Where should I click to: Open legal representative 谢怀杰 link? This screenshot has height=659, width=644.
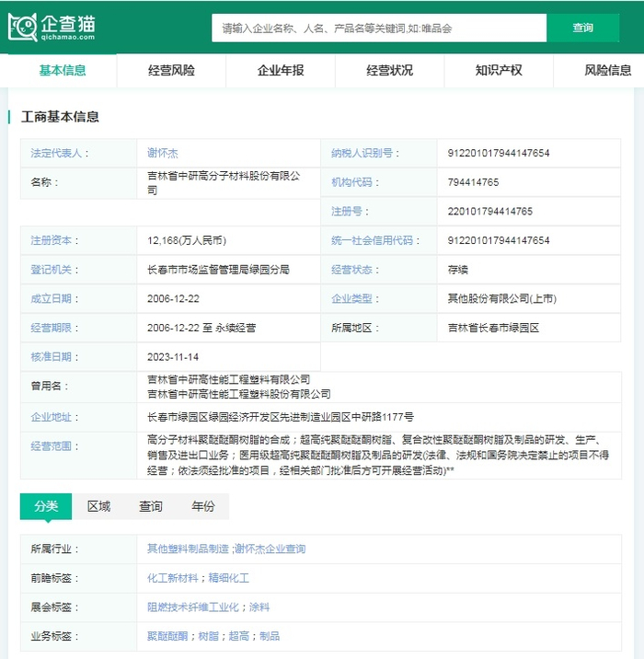pyautogui.click(x=163, y=153)
